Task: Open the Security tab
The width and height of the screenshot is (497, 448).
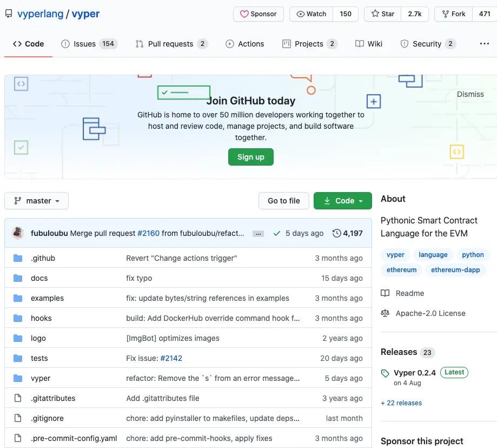Action: coord(428,44)
